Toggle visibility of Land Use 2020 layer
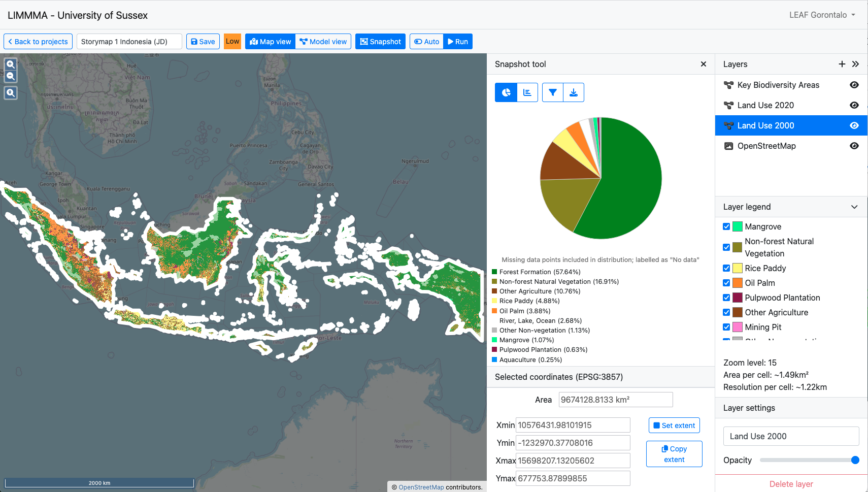The width and height of the screenshot is (868, 492). pos(854,105)
